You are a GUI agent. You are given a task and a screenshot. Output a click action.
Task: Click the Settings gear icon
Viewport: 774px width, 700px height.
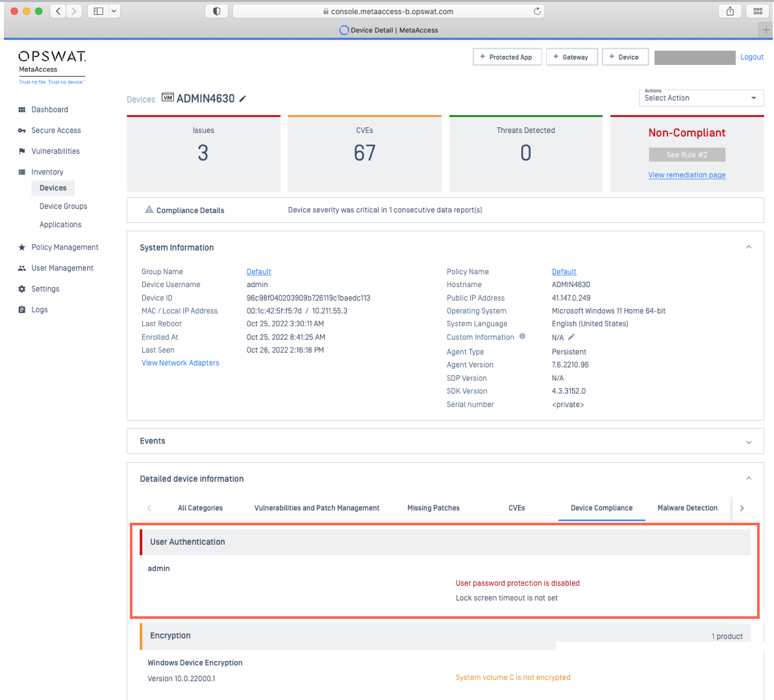coord(21,289)
